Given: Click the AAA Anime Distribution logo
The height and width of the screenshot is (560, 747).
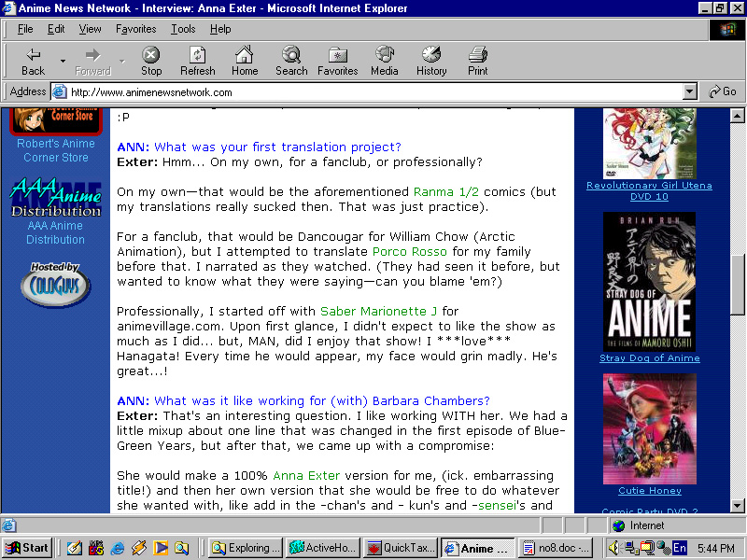Looking at the screenshot, I should (x=56, y=198).
